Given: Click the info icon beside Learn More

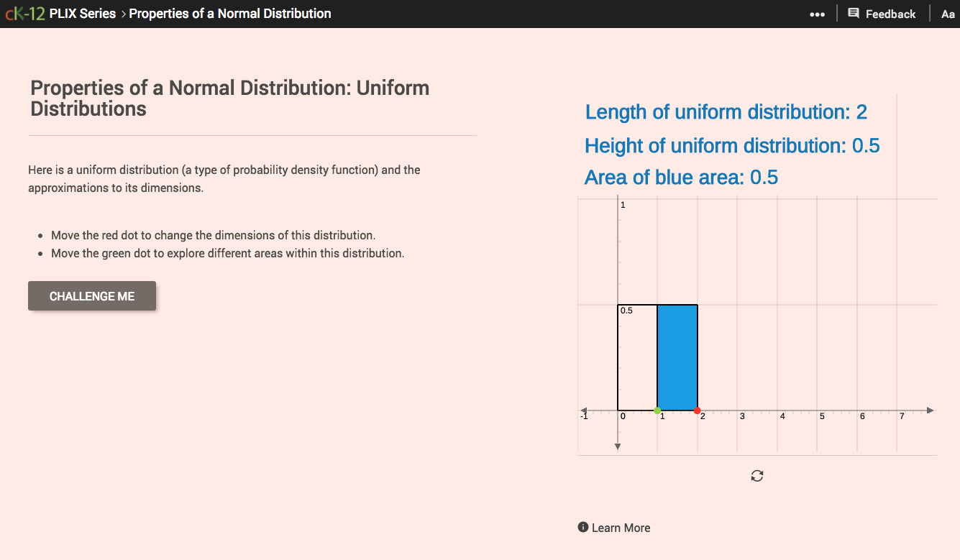Looking at the screenshot, I should tap(582, 527).
